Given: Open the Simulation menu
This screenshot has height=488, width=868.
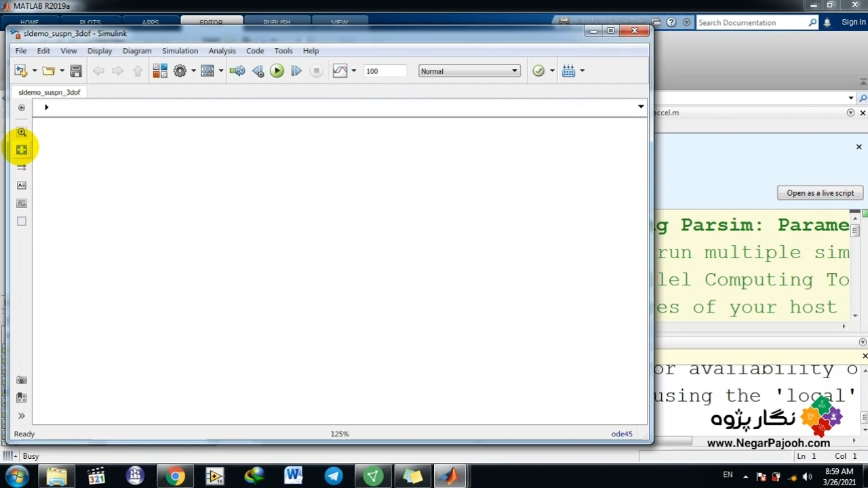Looking at the screenshot, I should (x=180, y=51).
